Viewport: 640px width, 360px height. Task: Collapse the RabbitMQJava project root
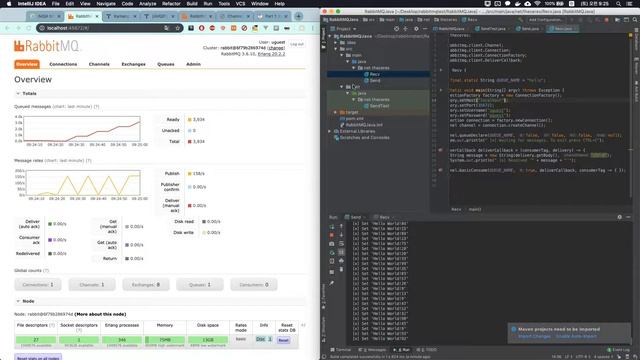tap(330, 36)
